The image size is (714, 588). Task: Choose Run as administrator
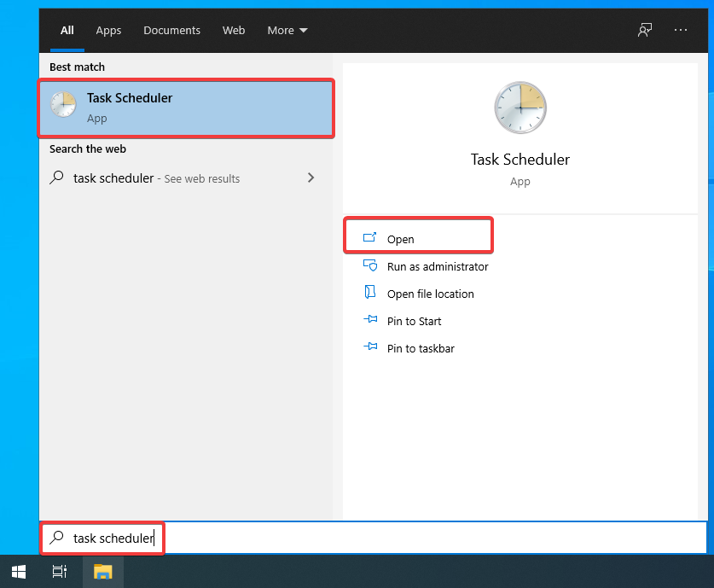click(438, 266)
